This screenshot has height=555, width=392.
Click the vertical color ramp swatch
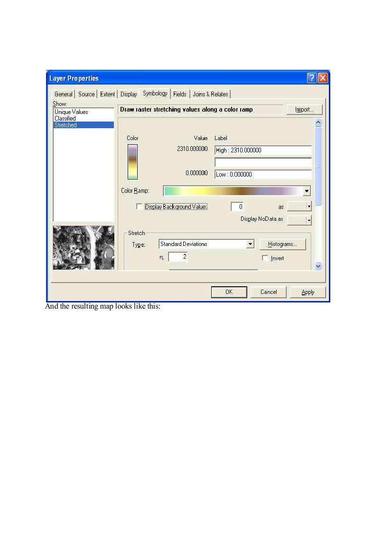132,162
